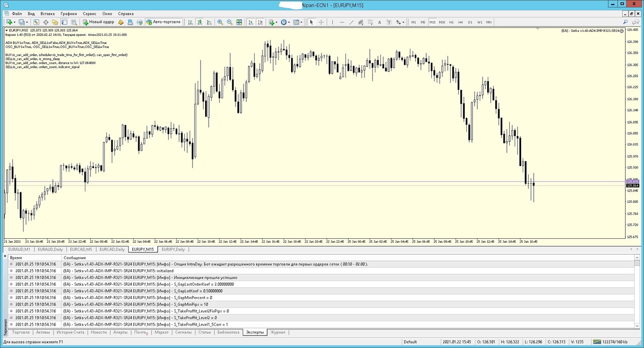Toggle the Market Watch panel icon
Viewport: 644px width, 348px height.
(x=36, y=22)
